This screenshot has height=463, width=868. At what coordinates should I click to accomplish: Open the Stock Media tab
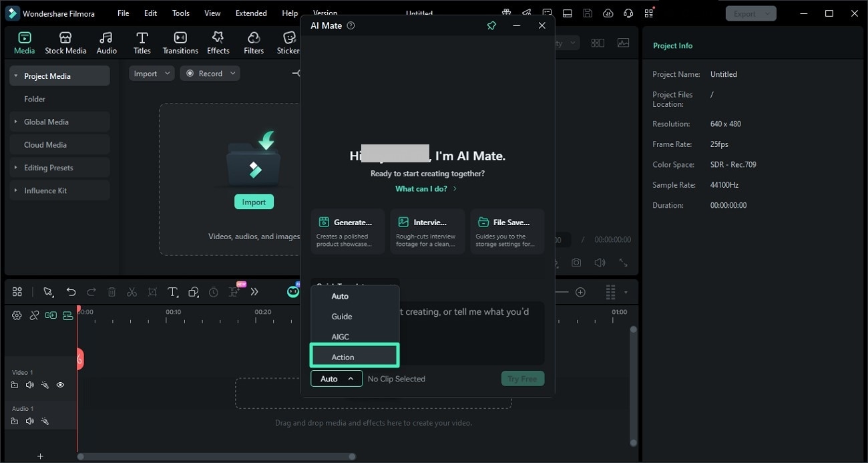(65, 43)
